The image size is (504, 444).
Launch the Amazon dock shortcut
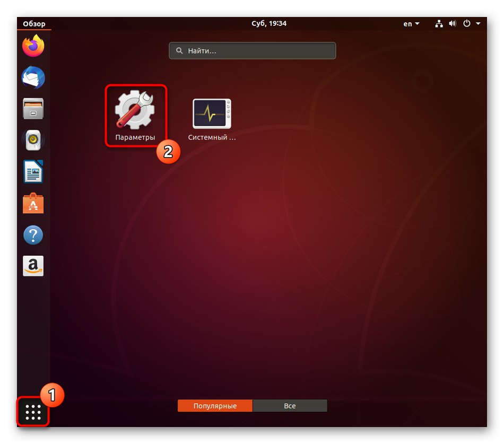[33, 266]
